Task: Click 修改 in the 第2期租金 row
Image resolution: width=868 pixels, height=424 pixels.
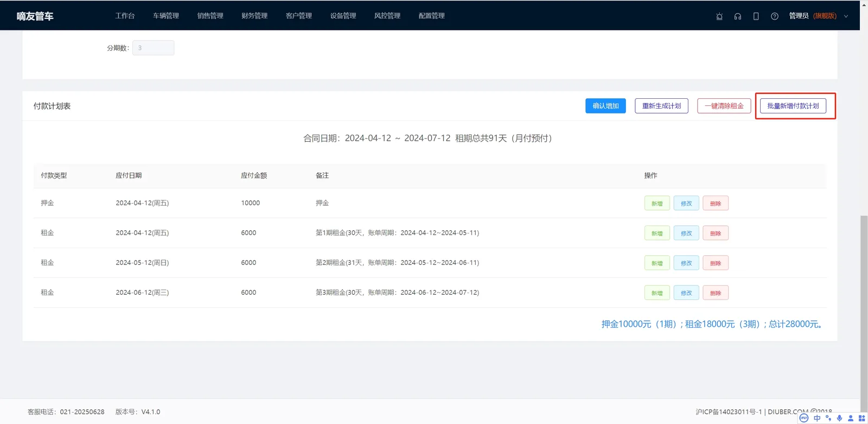Action: [686, 263]
